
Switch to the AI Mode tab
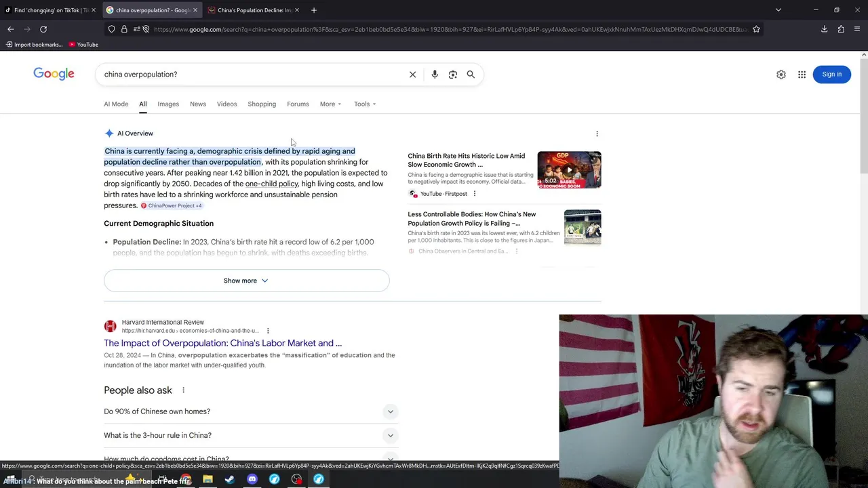(116, 104)
